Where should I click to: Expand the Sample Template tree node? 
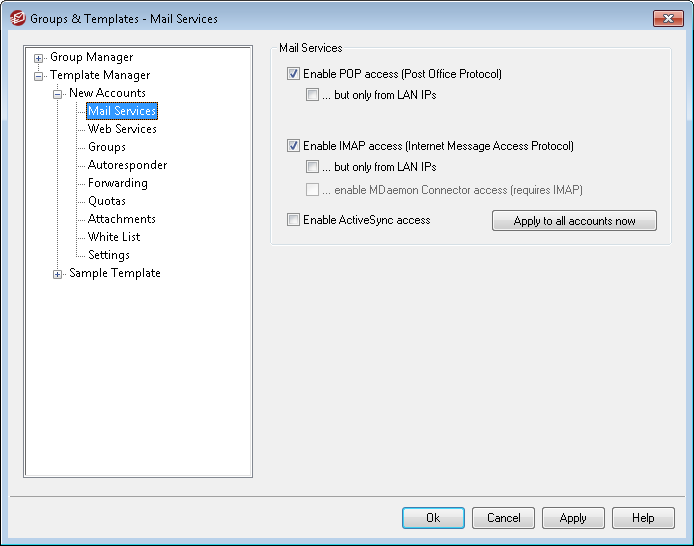tap(58, 274)
